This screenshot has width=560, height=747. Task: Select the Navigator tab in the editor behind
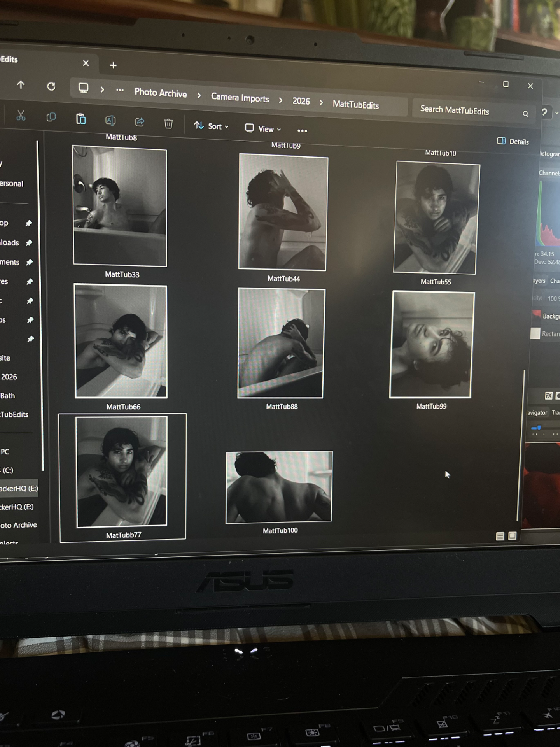point(537,413)
